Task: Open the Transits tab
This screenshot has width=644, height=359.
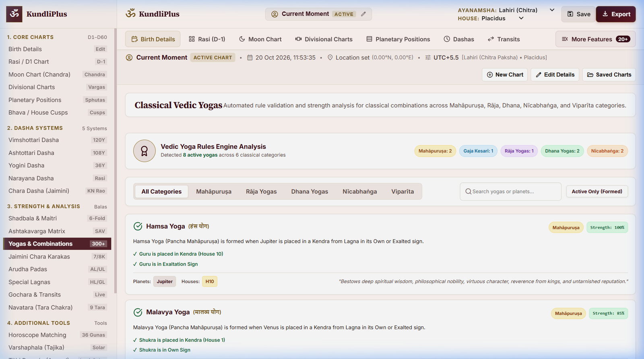Action: (504, 39)
